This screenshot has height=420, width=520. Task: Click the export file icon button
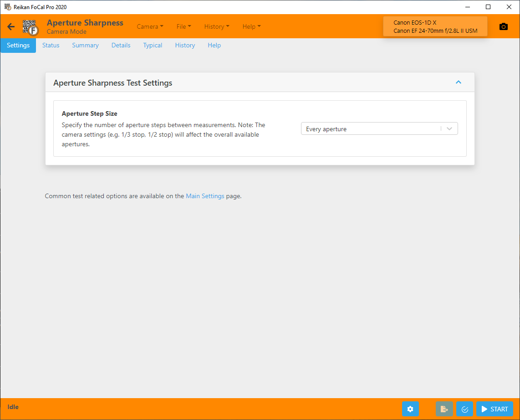click(x=444, y=409)
